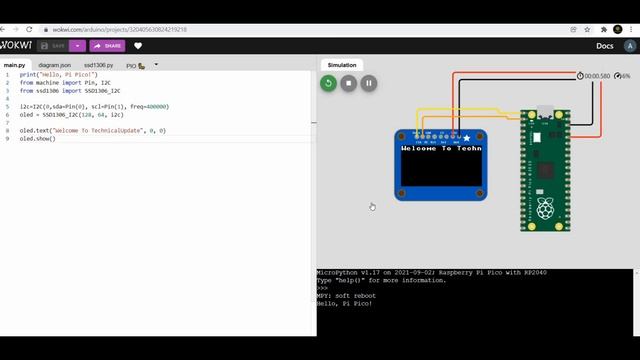
Task: Click the print("Hello, Pi Pico!") code line
Action: pos(59,75)
